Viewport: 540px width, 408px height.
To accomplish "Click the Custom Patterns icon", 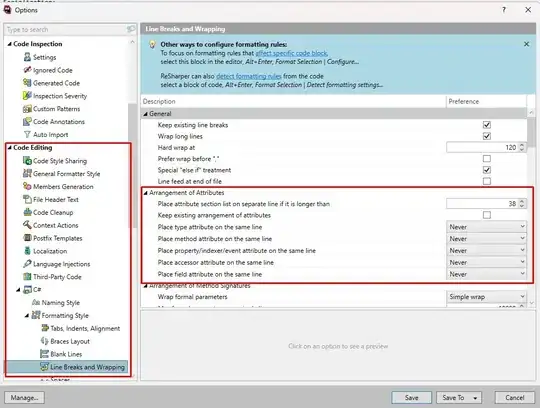I will (27, 109).
